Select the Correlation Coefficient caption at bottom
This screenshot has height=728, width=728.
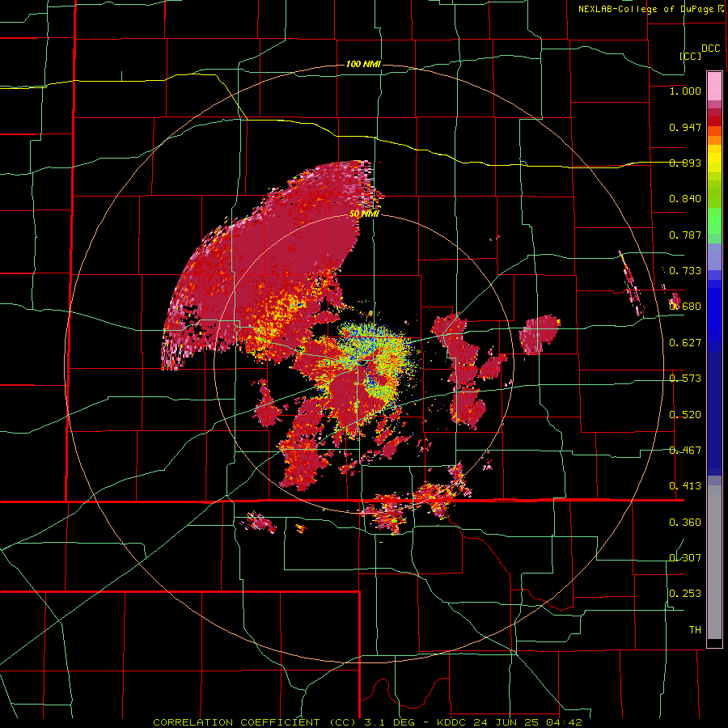(x=367, y=722)
